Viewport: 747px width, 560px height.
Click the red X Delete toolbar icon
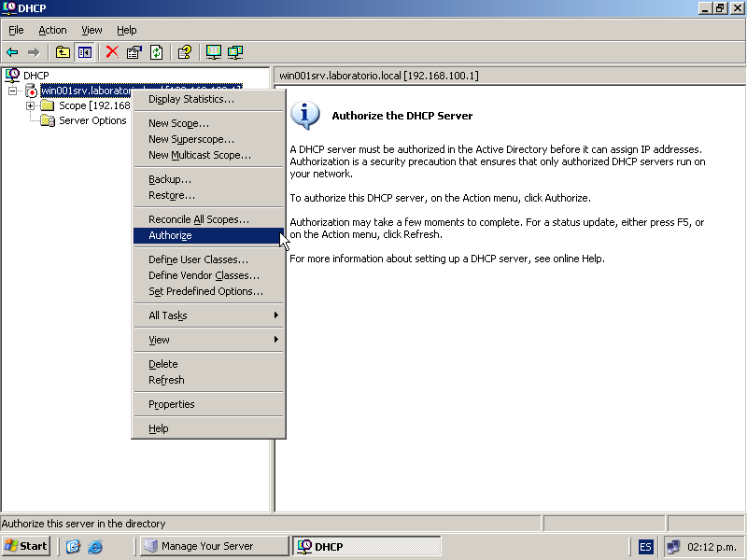pos(112,52)
